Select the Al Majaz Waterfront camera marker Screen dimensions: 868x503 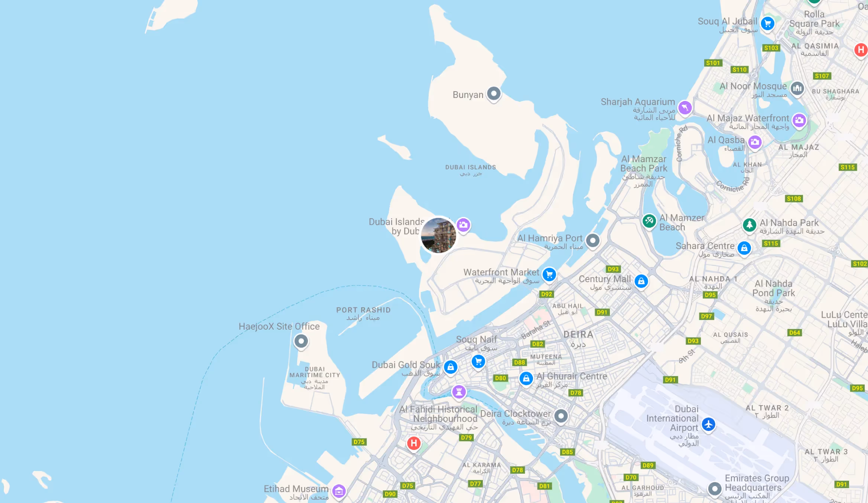[799, 120]
